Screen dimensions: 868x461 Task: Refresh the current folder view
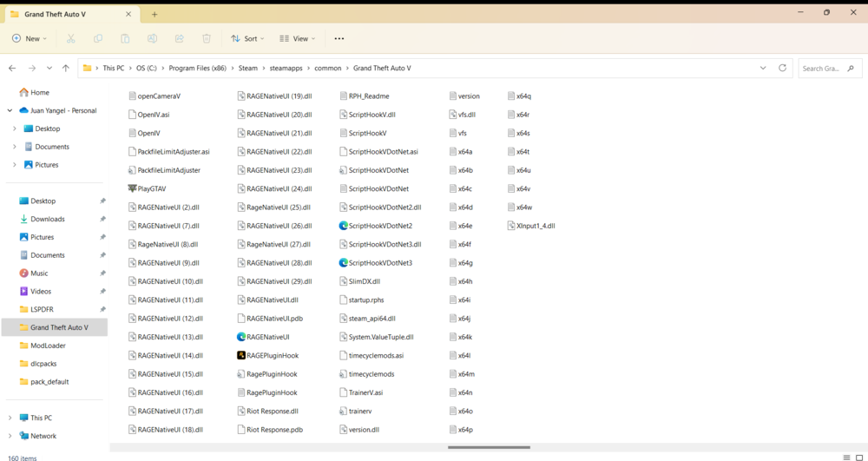click(782, 68)
